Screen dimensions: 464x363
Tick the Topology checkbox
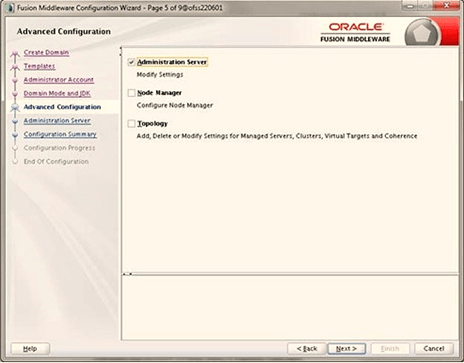[x=131, y=124]
